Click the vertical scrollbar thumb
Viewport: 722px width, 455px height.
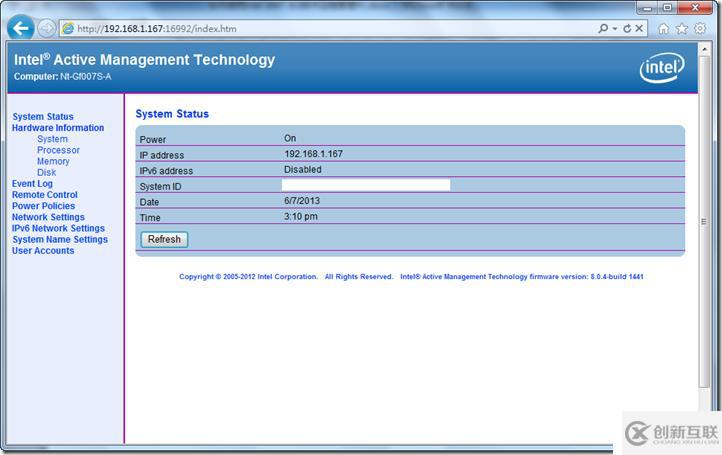704,221
